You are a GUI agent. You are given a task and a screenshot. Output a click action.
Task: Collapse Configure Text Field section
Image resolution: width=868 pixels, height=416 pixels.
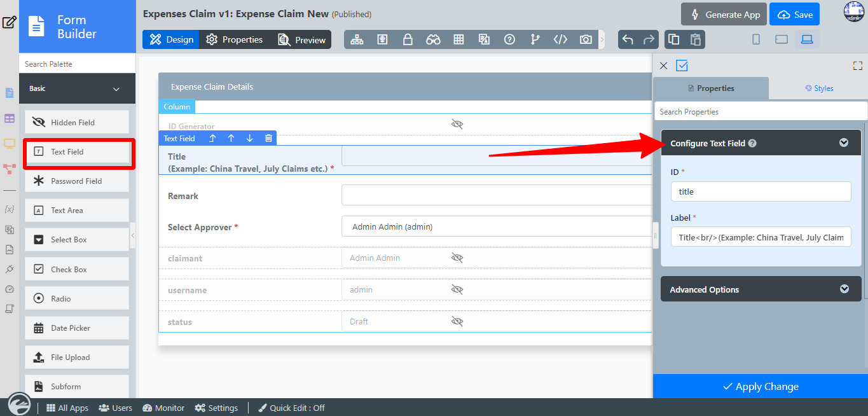tap(844, 143)
